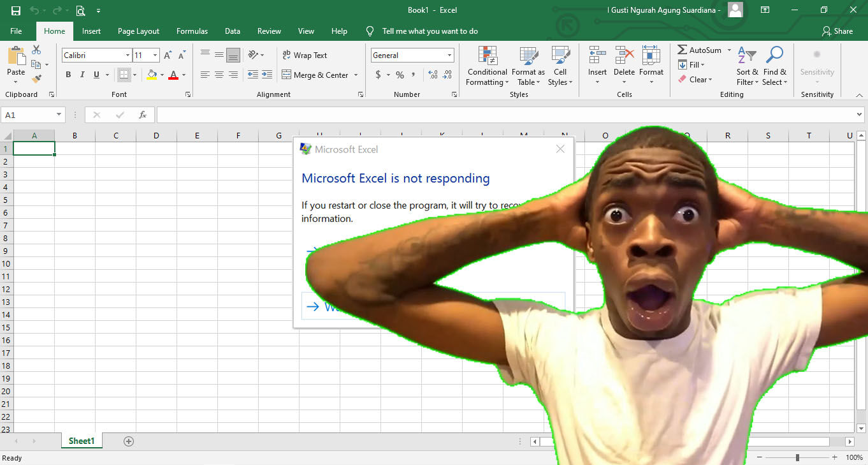
Task: Open the Calibri font name dropdown
Action: click(127, 55)
